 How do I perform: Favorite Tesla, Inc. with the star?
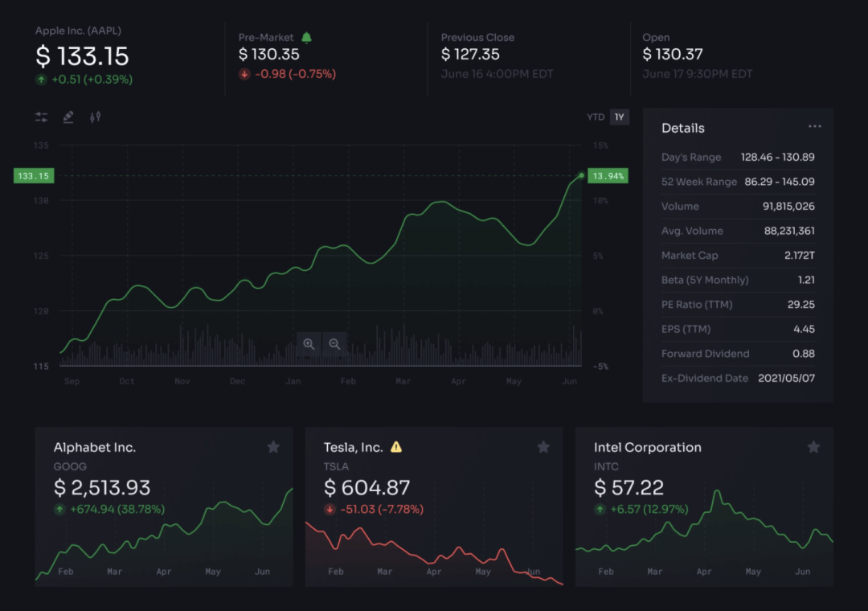pos(543,447)
